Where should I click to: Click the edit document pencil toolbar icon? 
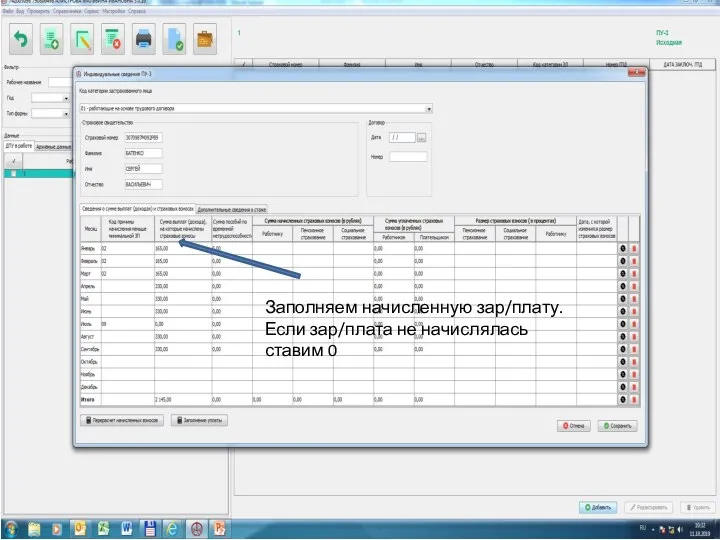click(82, 39)
